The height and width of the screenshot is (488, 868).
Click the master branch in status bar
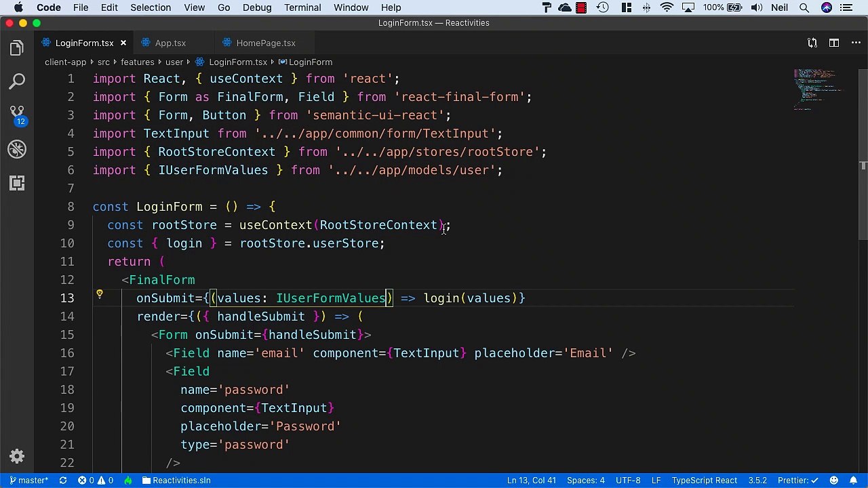point(28,481)
